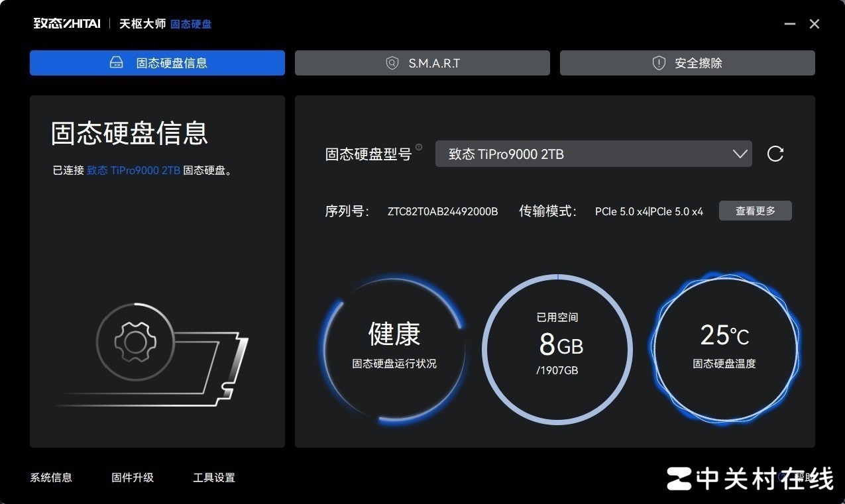845x504 pixels.
Task: Click the 25°C temperature gauge
Action: 724,350
